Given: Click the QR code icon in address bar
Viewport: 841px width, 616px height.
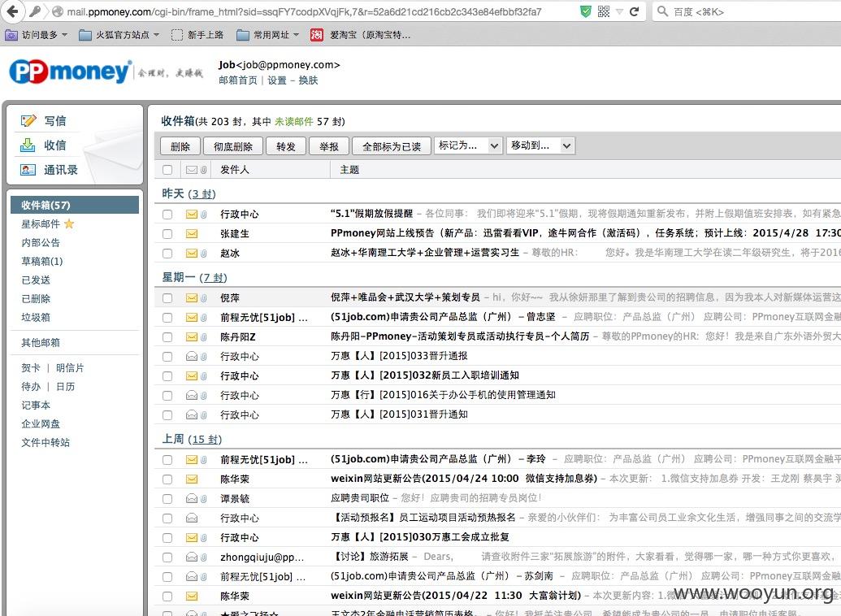Looking at the screenshot, I should (x=604, y=11).
